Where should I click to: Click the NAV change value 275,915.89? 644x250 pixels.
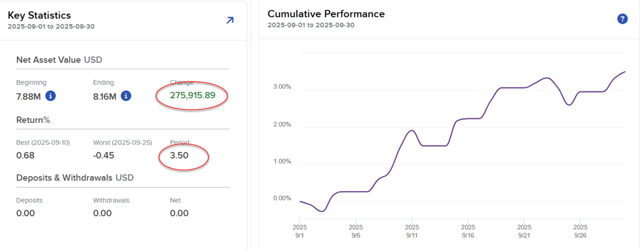coord(192,95)
